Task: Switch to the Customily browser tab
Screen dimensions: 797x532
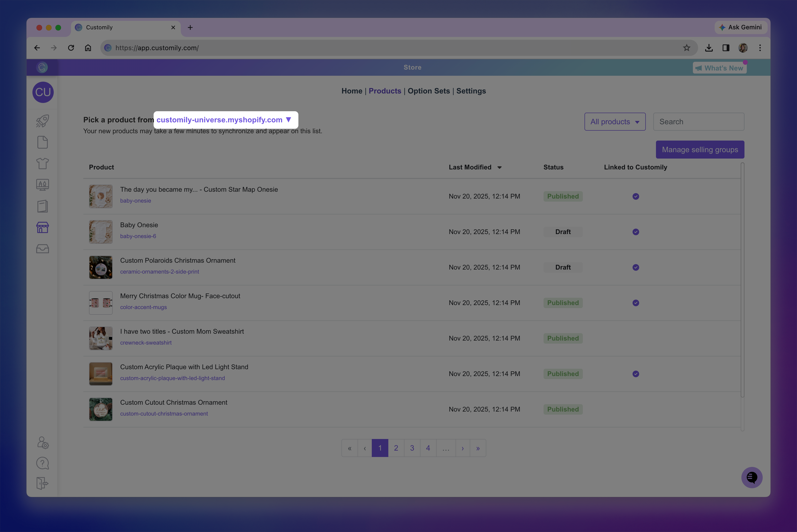Action: (x=126, y=27)
